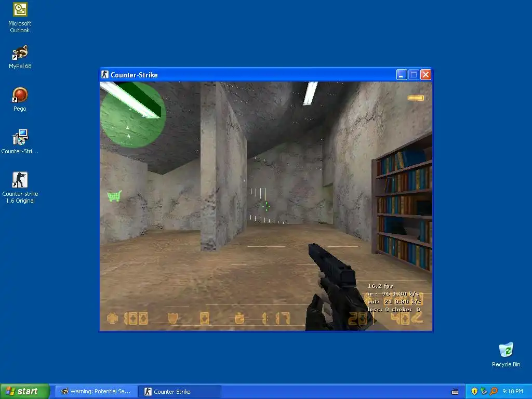Screen dimensions: 532x399
Task: Click the Counter-Strike title bar icon
Action: click(105, 74)
